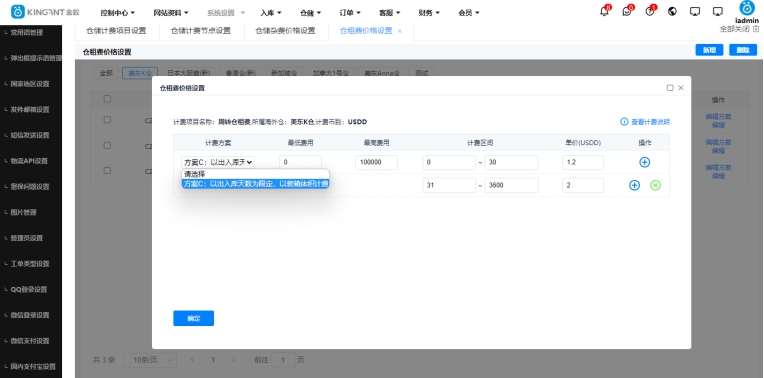The width and height of the screenshot is (764, 378).
Task: Add a row using first row's plus icon
Action: pos(645,162)
